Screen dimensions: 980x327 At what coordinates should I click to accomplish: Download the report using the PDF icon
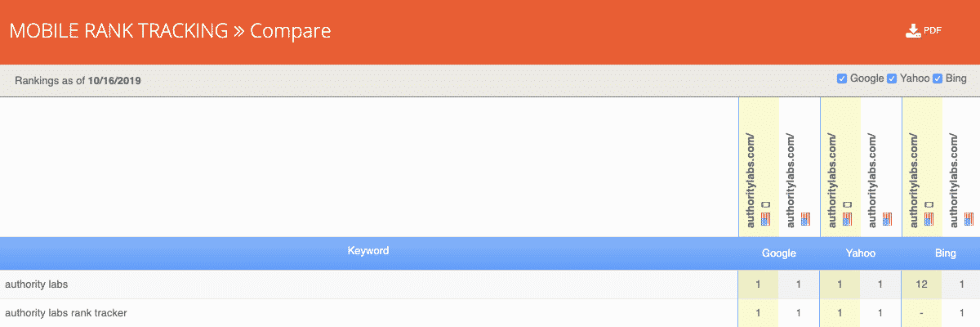pos(923,31)
